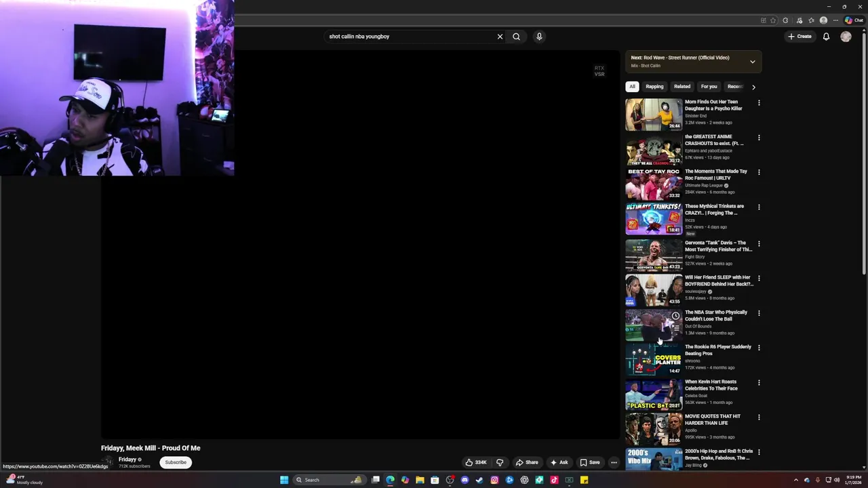Select the Recently uploaded filter chip

pyautogui.click(x=735, y=87)
